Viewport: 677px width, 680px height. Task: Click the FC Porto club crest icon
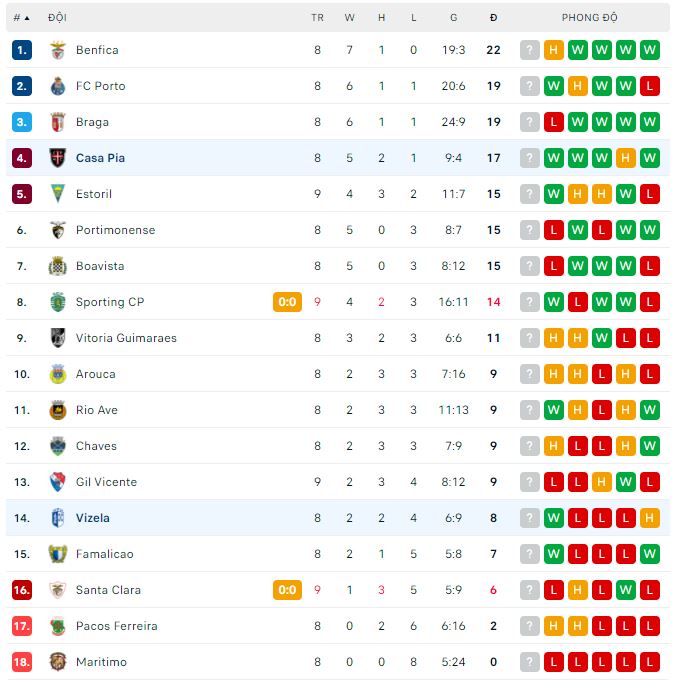57,86
